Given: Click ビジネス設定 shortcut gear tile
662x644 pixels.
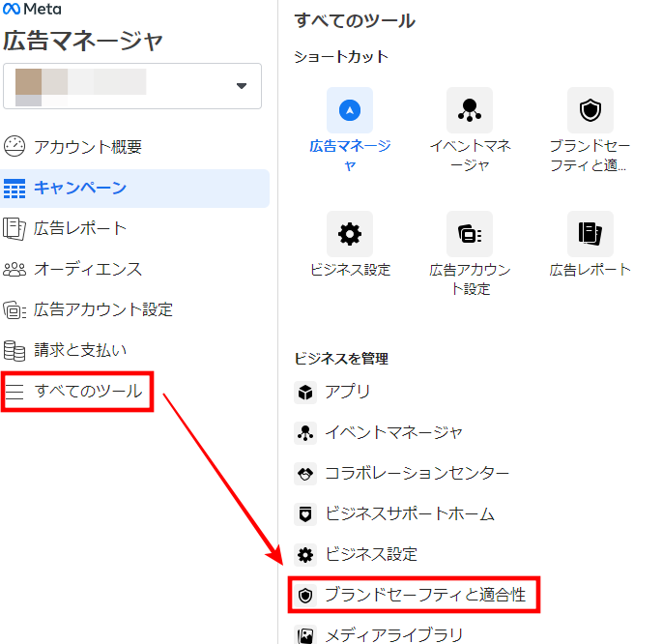Looking at the screenshot, I should [350, 234].
